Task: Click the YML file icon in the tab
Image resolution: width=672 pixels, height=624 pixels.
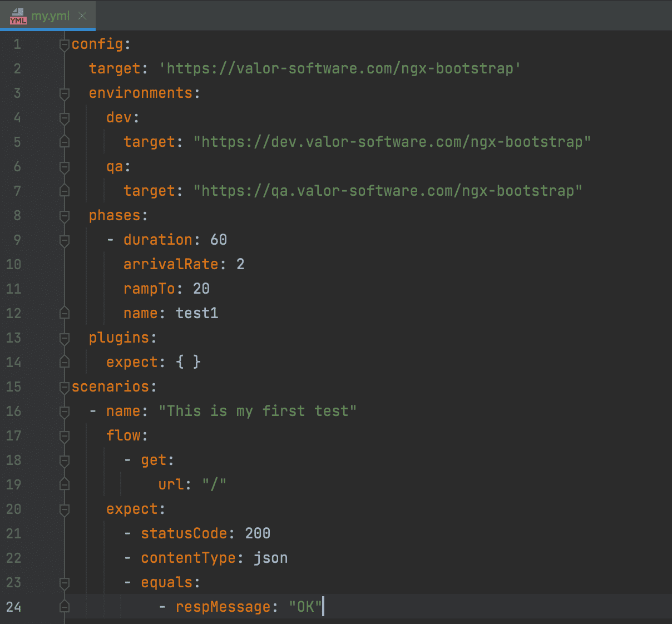Action: (x=18, y=16)
